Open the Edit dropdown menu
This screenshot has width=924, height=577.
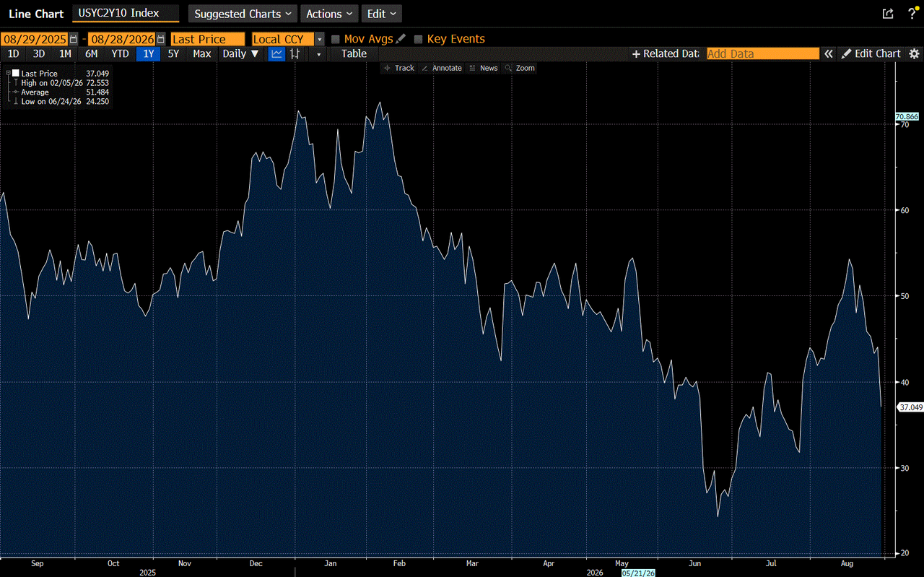coord(381,14)
